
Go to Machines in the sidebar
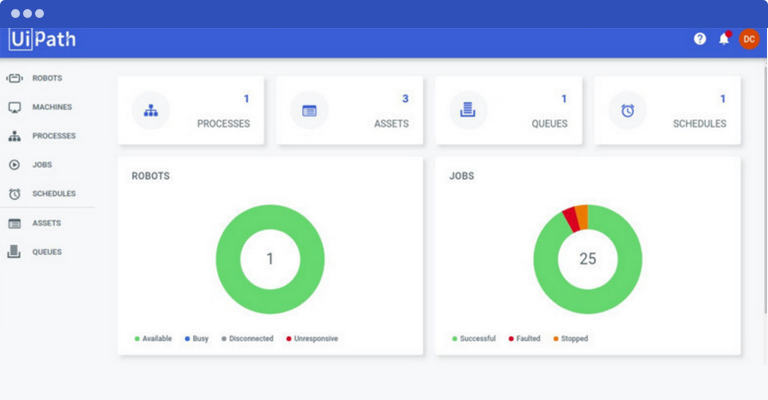tap(52, 107)
